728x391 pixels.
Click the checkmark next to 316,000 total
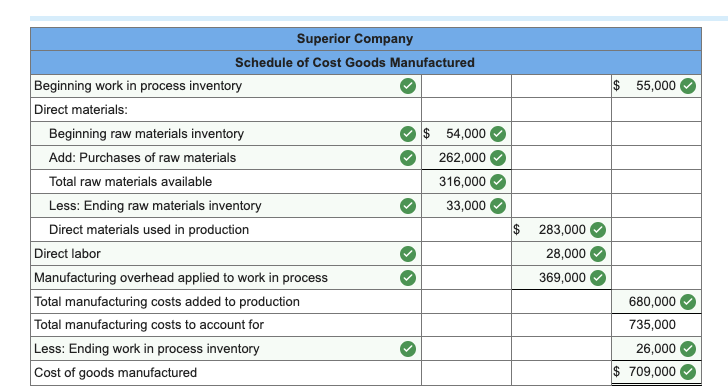point(498,182)
